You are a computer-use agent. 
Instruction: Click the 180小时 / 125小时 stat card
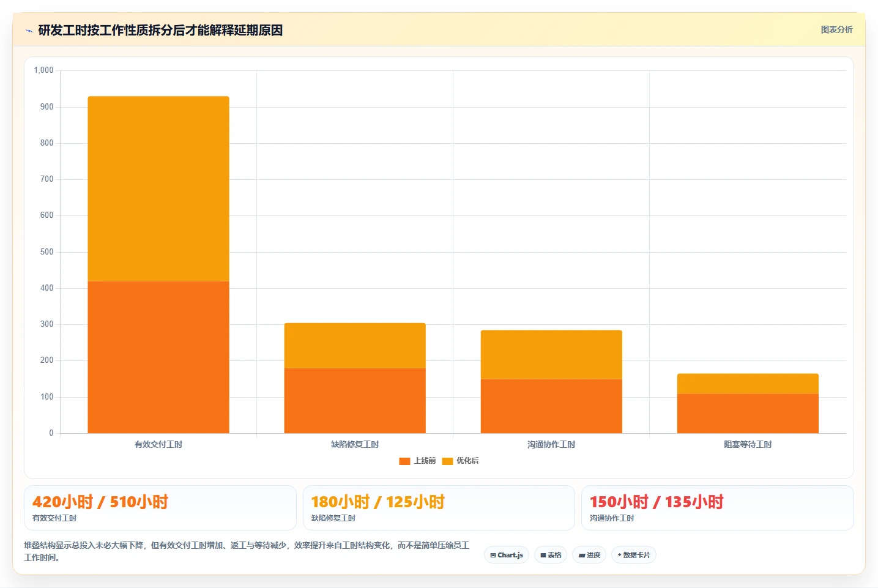439,508
